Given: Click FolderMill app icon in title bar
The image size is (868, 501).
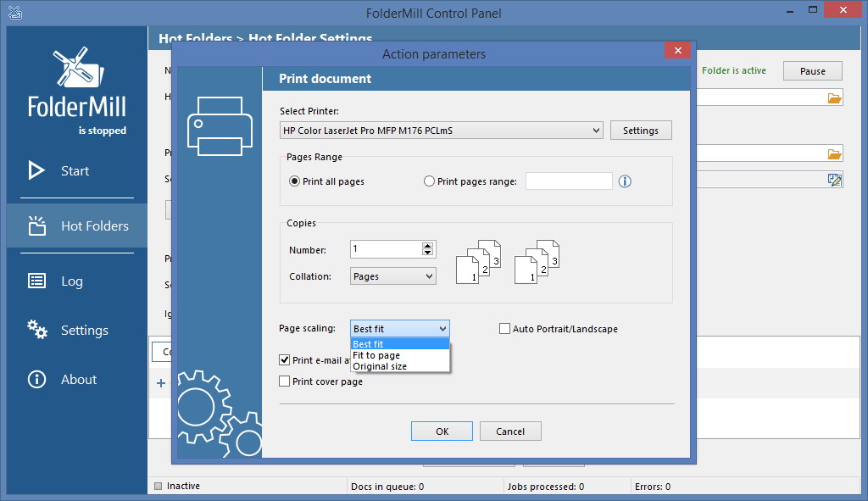Looking at the screenshot, I should (15, 12).
